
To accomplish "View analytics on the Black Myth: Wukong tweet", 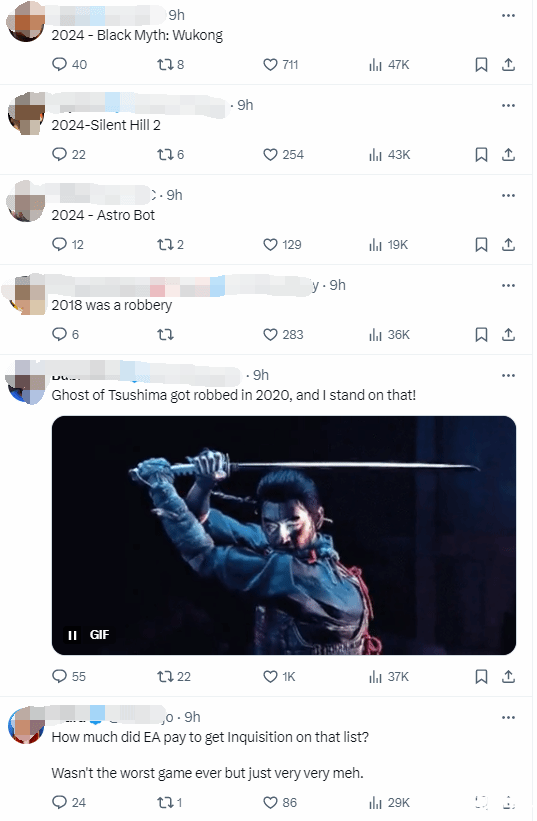I will point(375,64).
